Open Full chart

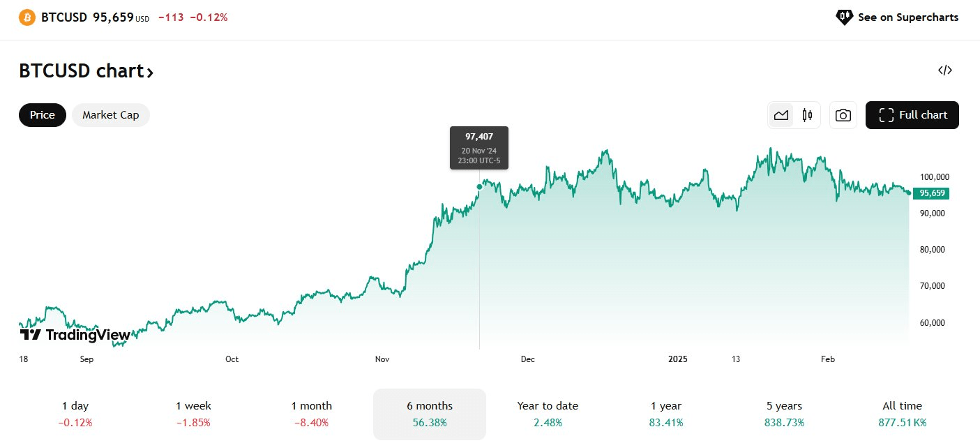click(912, 115)
